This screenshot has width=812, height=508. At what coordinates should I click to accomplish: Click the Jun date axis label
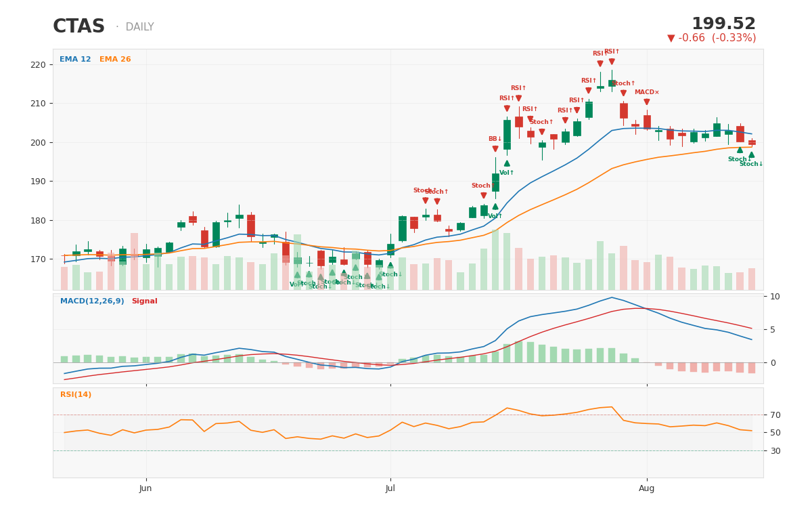pos(145,488)
